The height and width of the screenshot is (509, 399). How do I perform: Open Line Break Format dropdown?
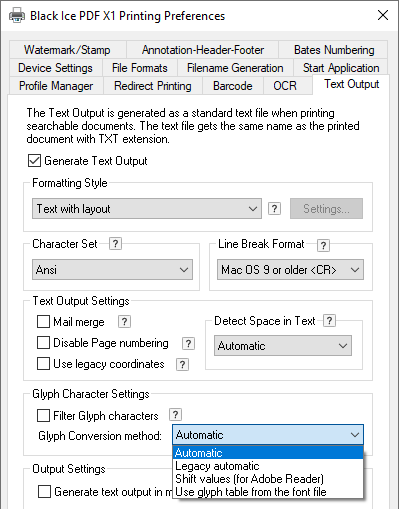pyautogui.click(x=290, y=270)
